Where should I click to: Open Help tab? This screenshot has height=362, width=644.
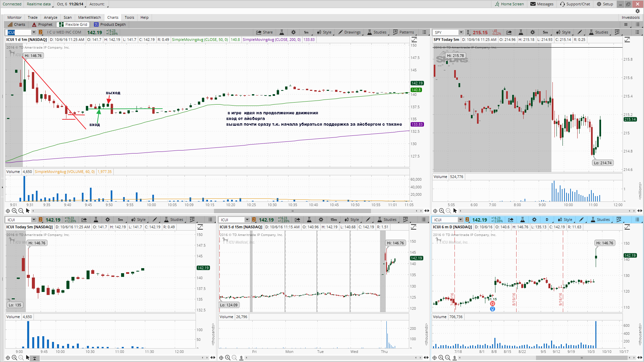coord(145,17)
